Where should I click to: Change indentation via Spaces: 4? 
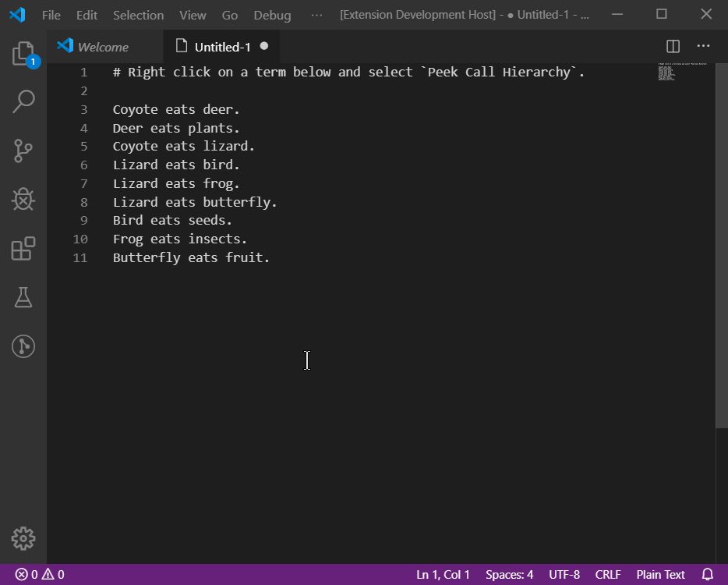(509, 575)
